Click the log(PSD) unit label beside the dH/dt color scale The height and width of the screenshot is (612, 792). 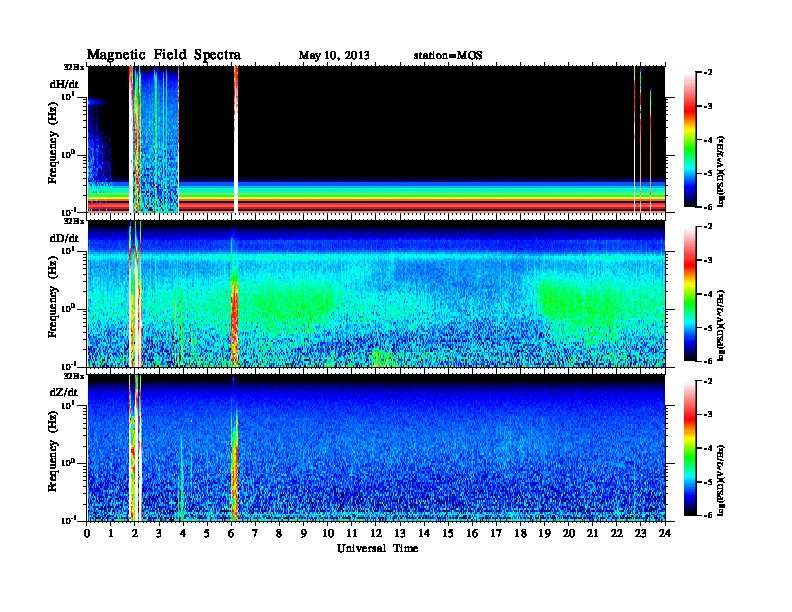coord(721,171)
